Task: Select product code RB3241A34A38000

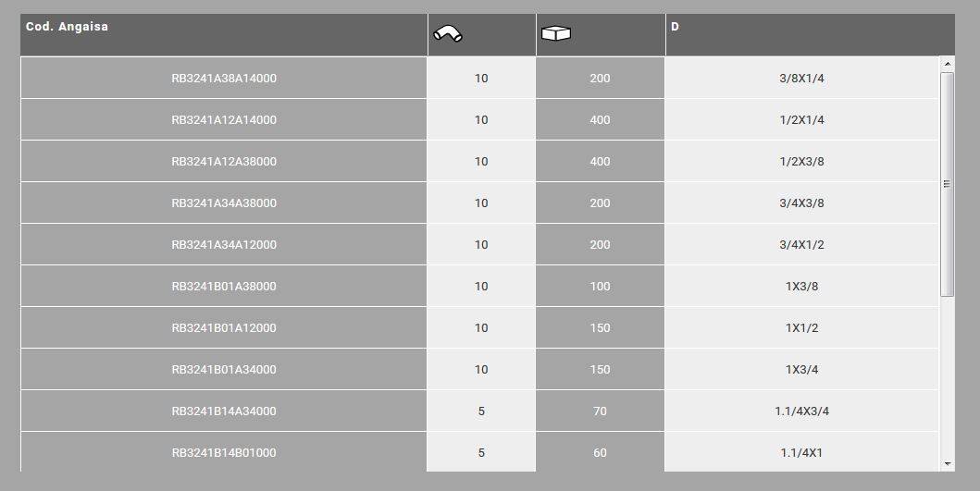Action: coord(224,203)
